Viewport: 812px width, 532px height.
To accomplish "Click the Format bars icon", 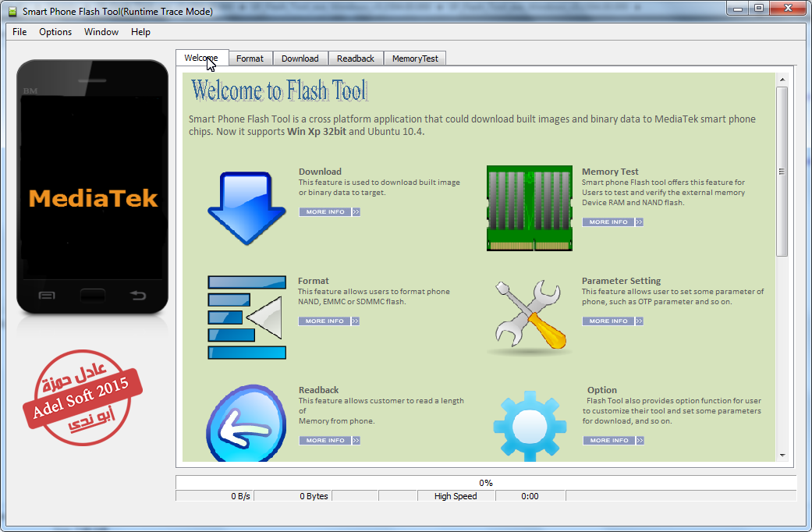I will tap(247, 317).
